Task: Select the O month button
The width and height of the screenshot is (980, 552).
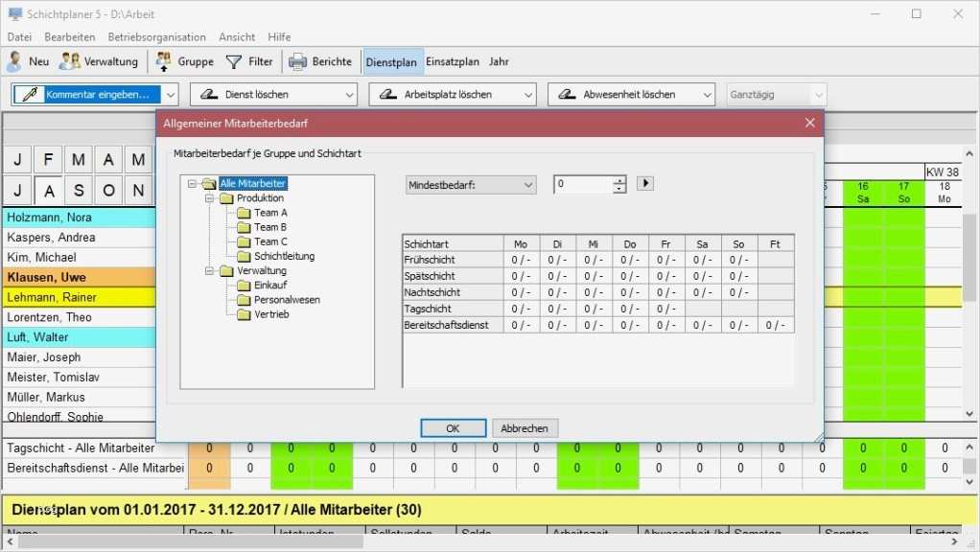Action: [108, 191]
